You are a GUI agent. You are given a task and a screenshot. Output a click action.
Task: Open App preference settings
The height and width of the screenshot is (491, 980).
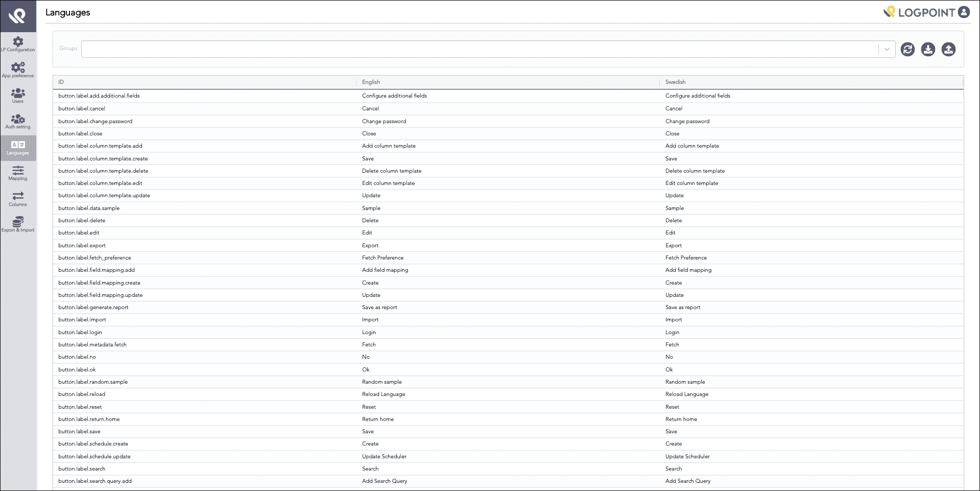coord(18,71)
